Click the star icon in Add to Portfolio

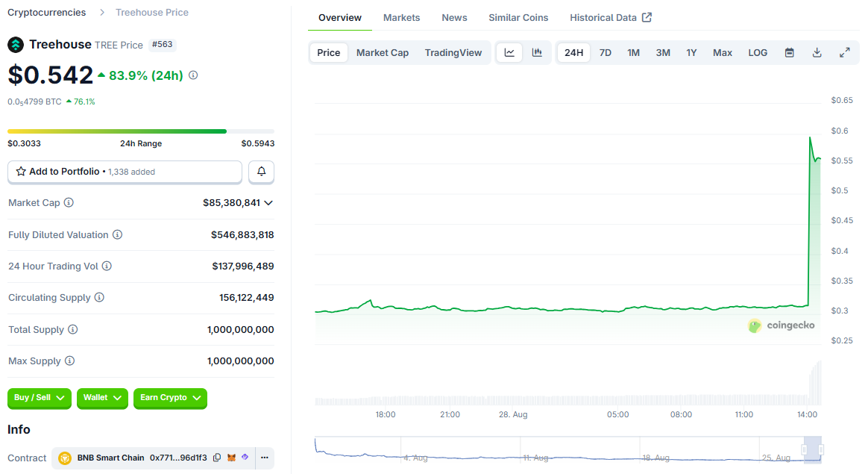pyautogui.click(x=21, y=171)
